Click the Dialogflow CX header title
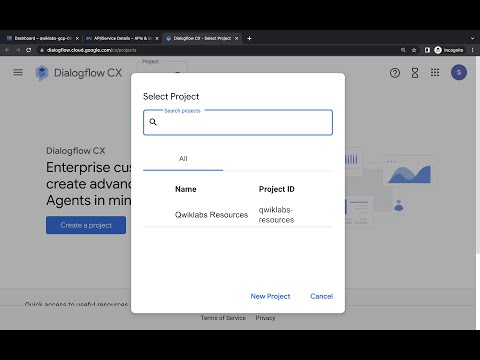The width and height of the screenshot is (480, 360). 88,73
